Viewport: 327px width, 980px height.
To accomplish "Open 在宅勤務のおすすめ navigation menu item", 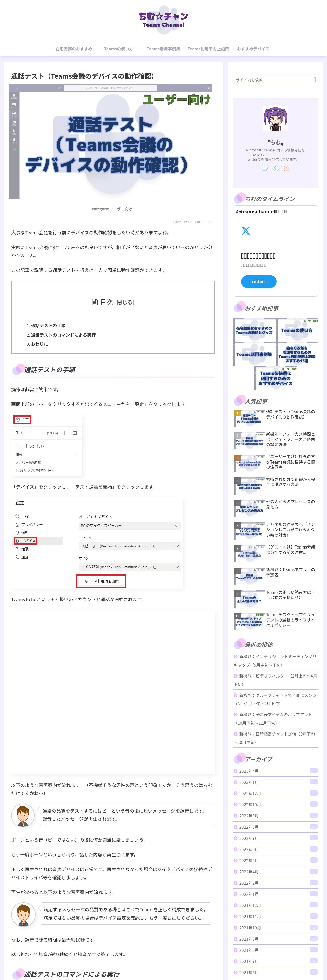I will pyautogui.click(x=73, y=49).
